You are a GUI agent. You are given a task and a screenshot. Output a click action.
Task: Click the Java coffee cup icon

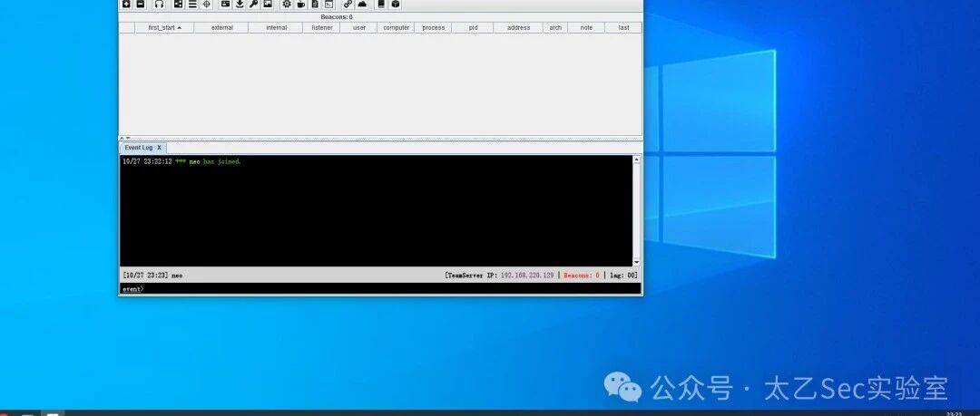click(x=300, y=5)
